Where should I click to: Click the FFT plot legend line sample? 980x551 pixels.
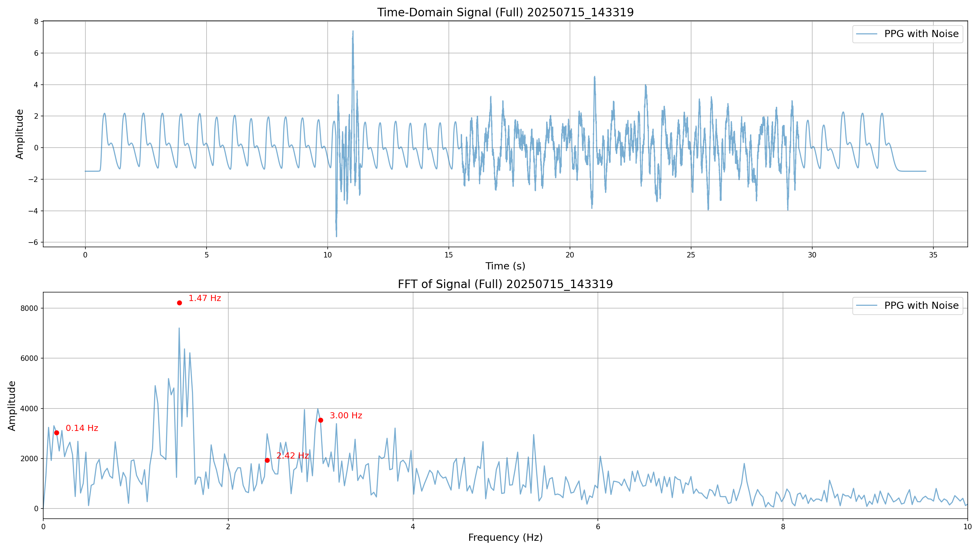point(866,305)
